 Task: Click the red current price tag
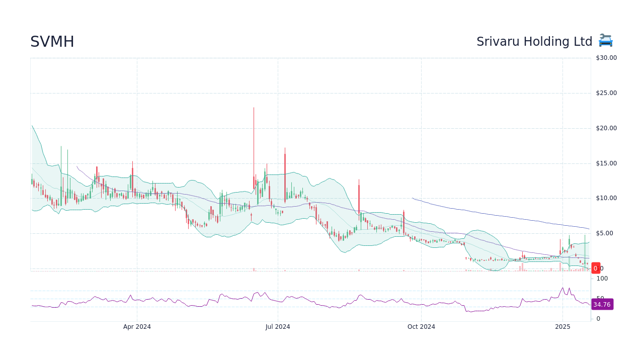click(x=596, y=268)
